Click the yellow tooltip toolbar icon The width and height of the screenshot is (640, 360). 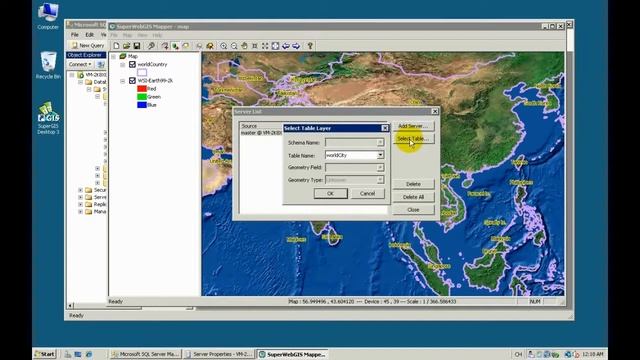[186, 46]
